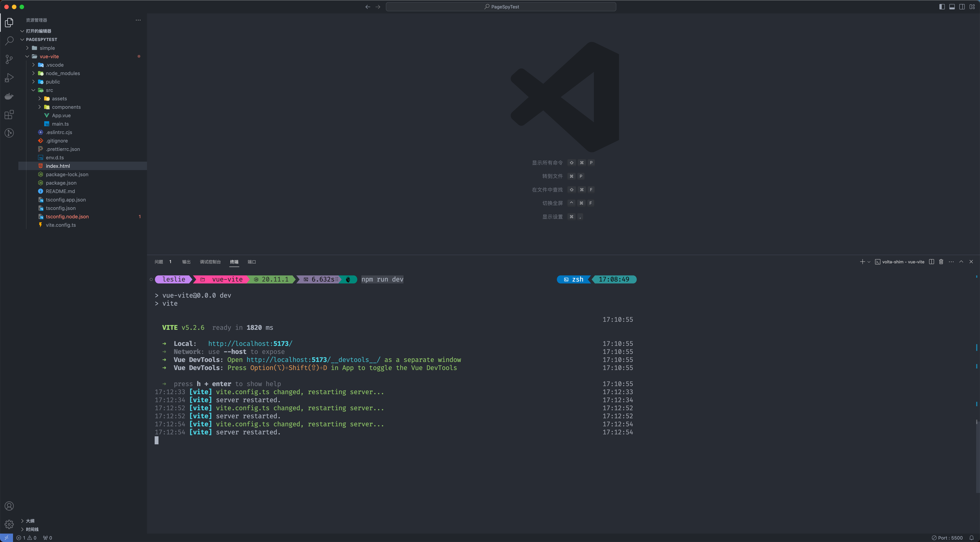The height and width of the screenshot is (542, 980).
Task: Toggle the secondary side bar layout
Action: 962,7
